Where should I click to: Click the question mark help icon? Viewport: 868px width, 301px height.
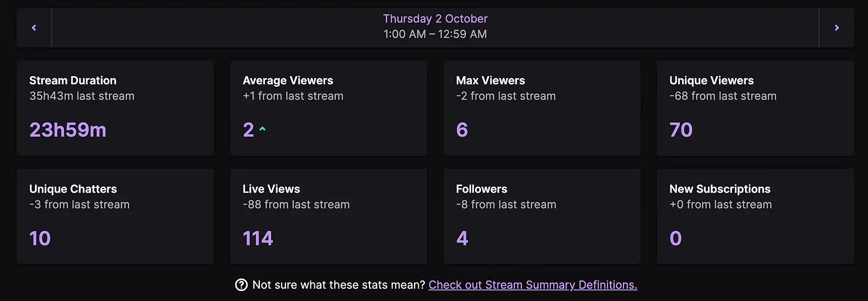241,285
